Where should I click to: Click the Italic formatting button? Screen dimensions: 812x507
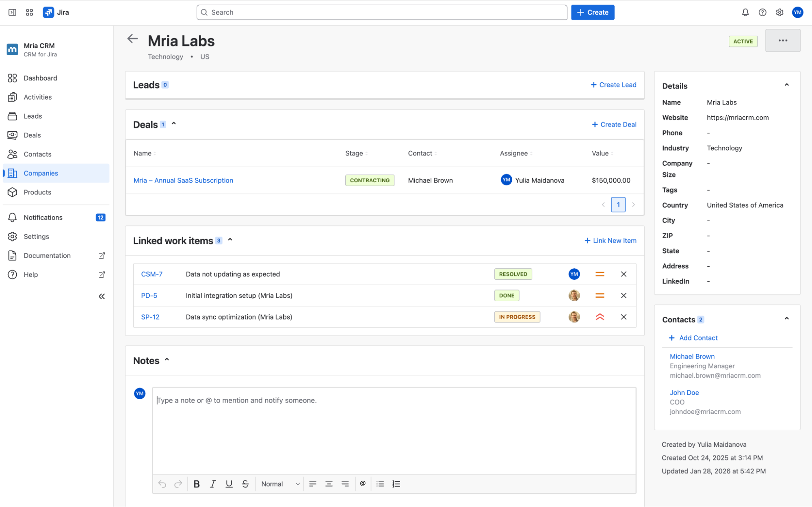tap(212, 484)
